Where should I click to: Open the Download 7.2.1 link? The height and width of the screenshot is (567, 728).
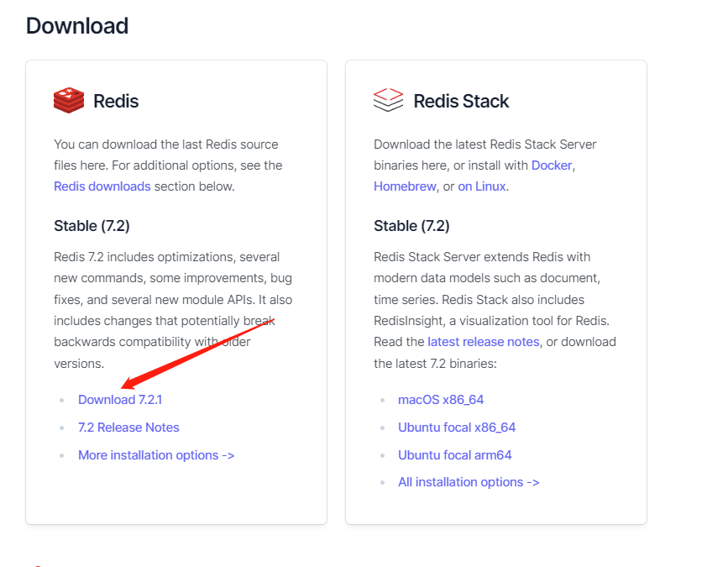coord(120,399)
